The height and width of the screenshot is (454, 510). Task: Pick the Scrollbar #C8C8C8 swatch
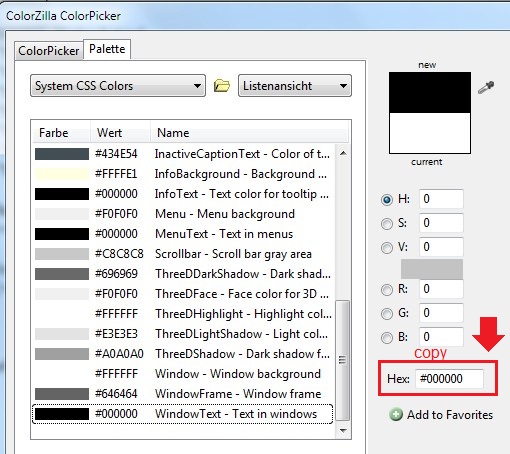pyautogui.click(x=62, y=254)
